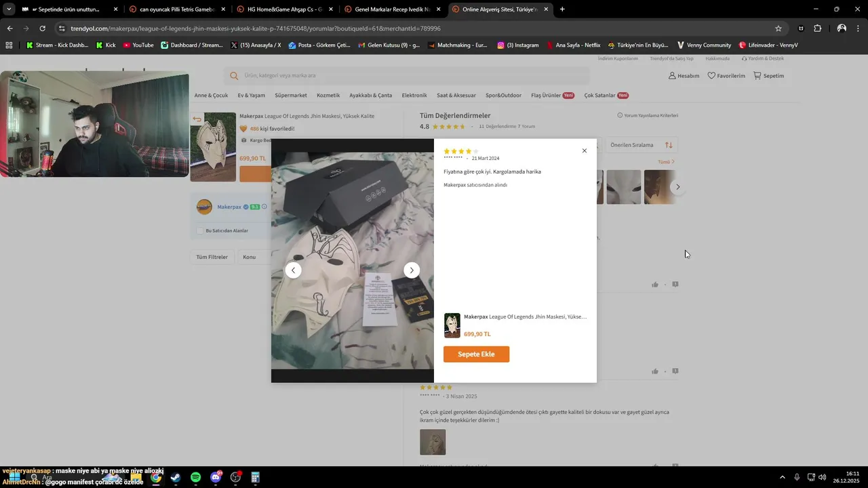The width and height of the screenshot is (868, 488).
Task: Open İndirim Kuponlarım link
Action: 618,58
